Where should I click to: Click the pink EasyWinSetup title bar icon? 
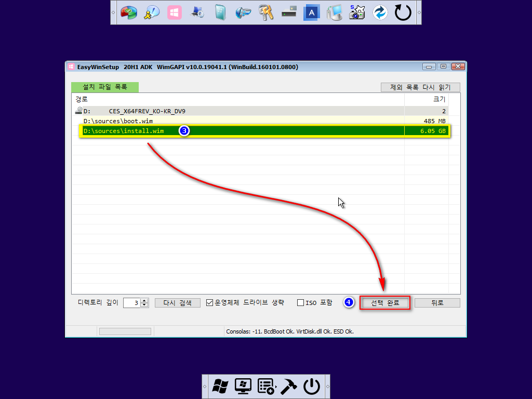tap(71, 66)
